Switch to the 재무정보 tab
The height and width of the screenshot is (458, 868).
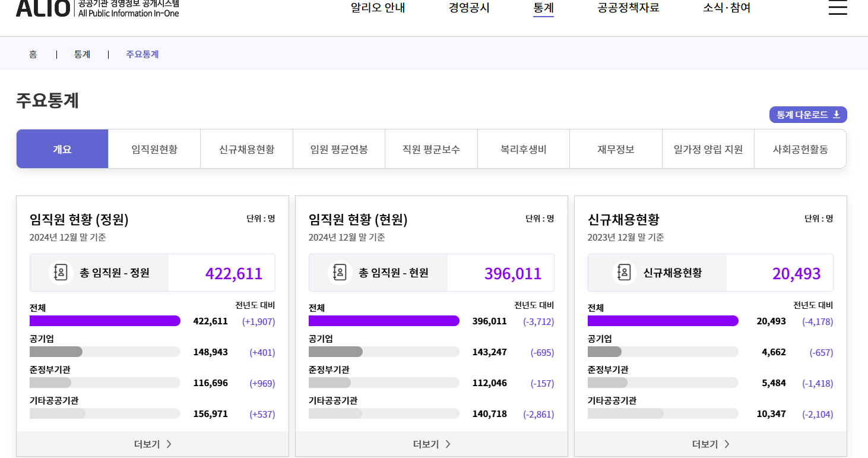click(x=616, y=149)
